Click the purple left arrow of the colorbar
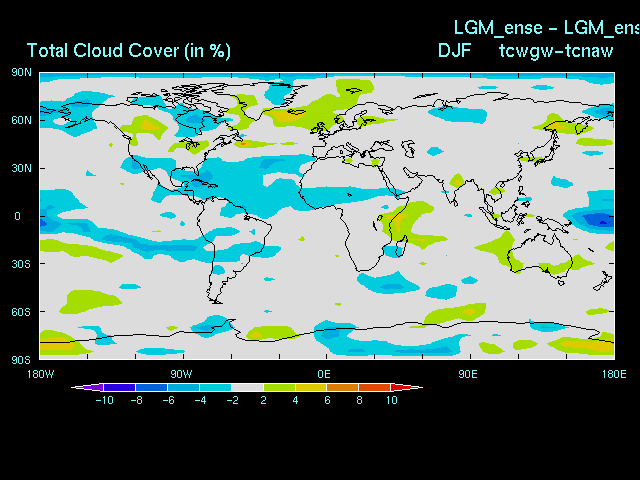The width and height of the screenshot is (640, 480). (87, 387)
